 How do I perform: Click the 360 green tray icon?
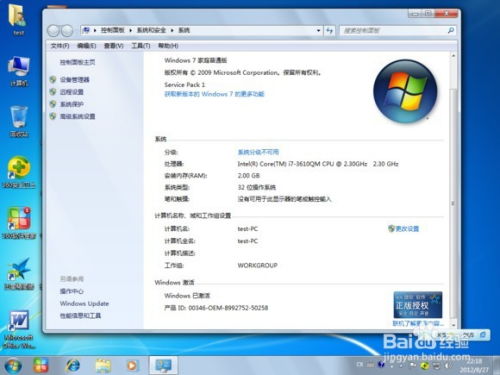tap(425, 366)
